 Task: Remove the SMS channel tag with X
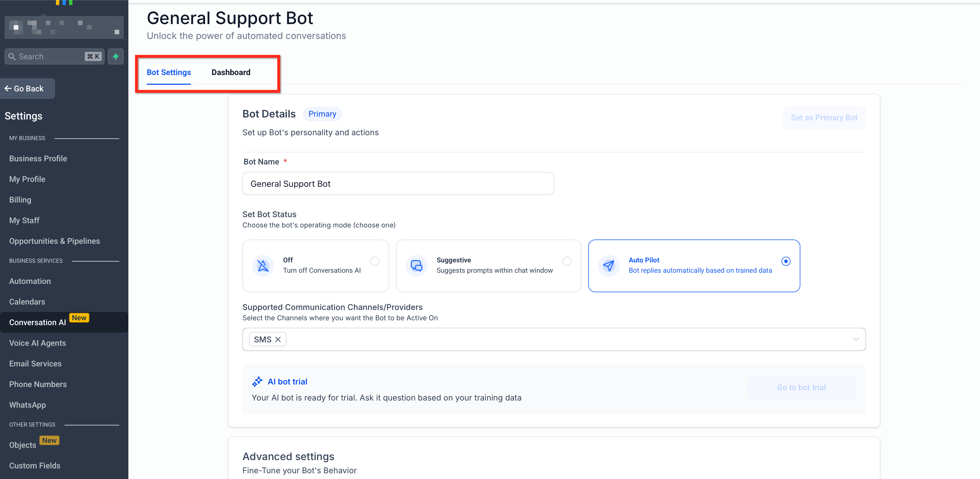click(278, 339)
